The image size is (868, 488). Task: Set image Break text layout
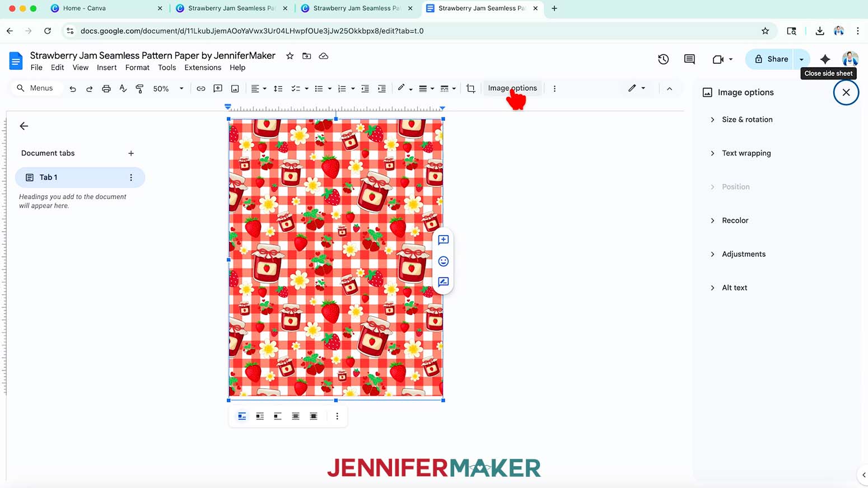click(x=278, y=416)
